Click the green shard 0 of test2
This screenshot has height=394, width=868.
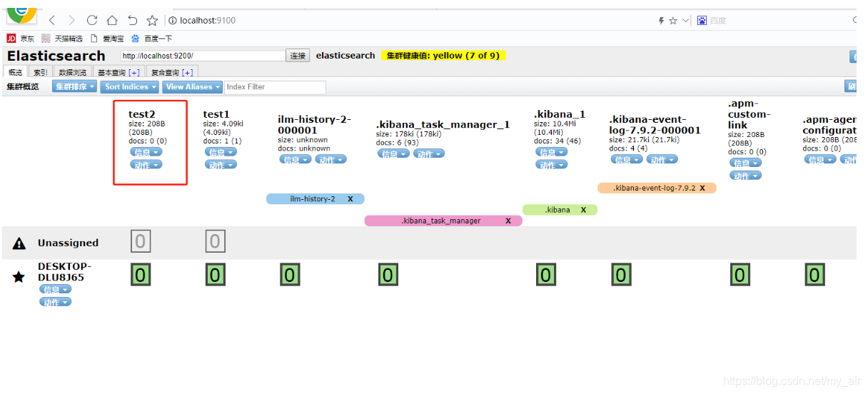click(x=141, y=275)
